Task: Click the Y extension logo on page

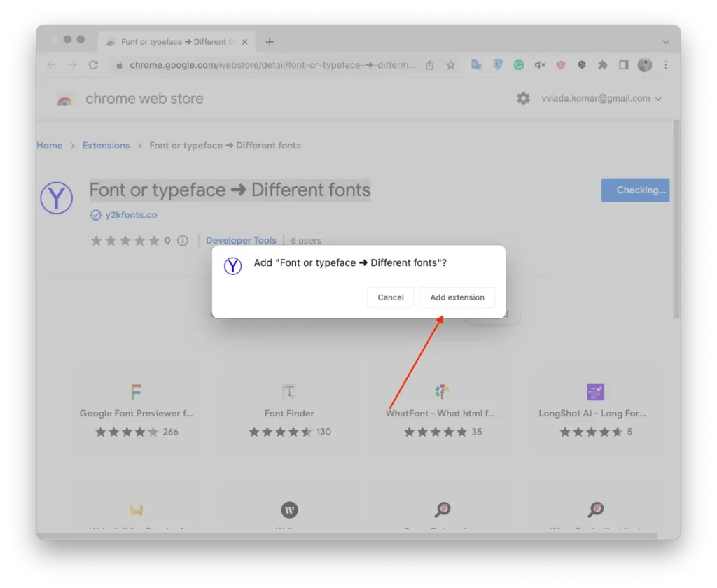Action: 56,198
